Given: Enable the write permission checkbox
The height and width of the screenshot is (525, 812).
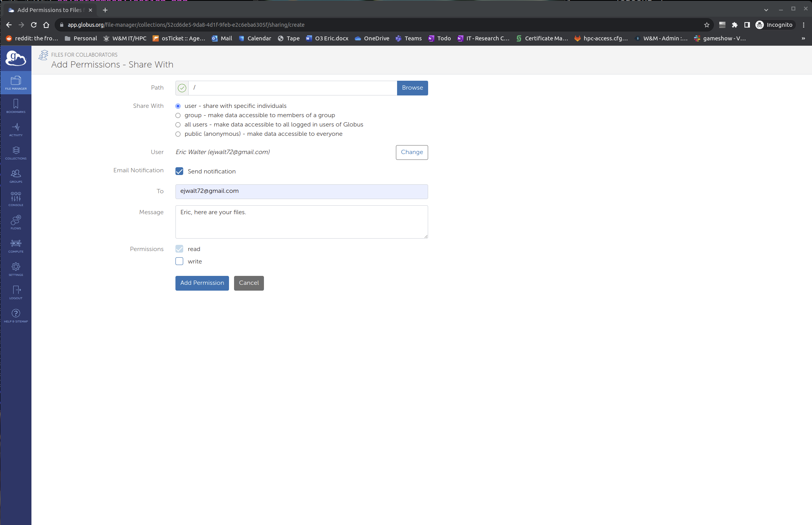Looking at the screenshot, I should pos(179,261).
